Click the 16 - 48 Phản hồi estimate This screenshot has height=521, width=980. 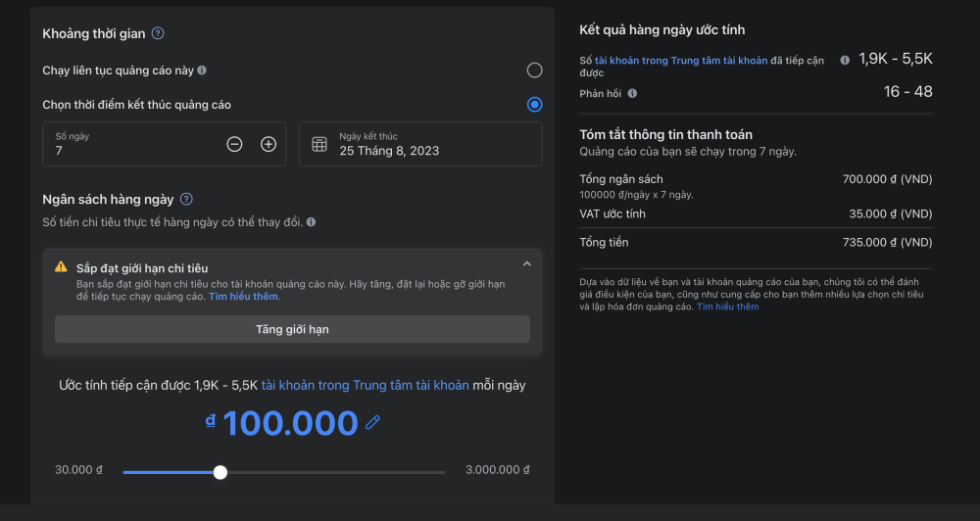[908, 92]
